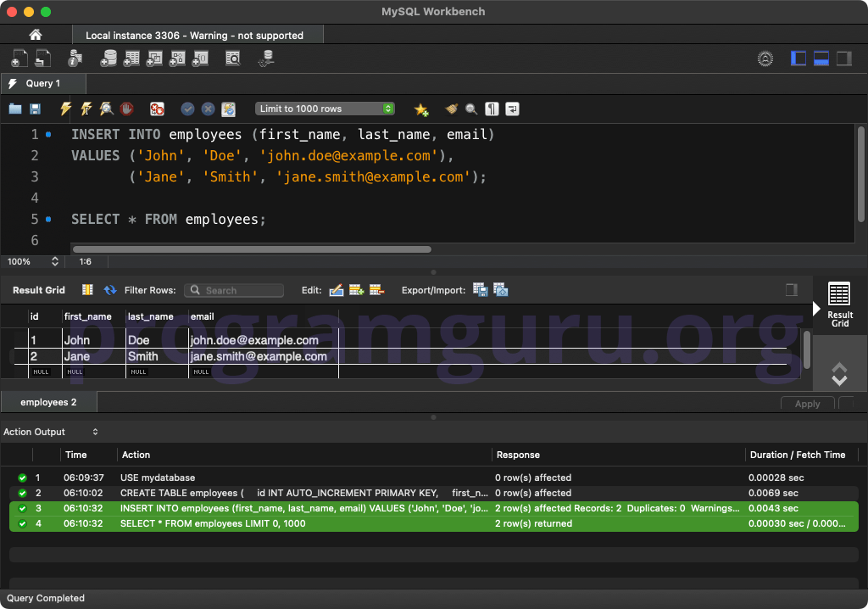
Task: Select SELECT * FROM employees LIMIT row
Action: click(x=434, y=523)
